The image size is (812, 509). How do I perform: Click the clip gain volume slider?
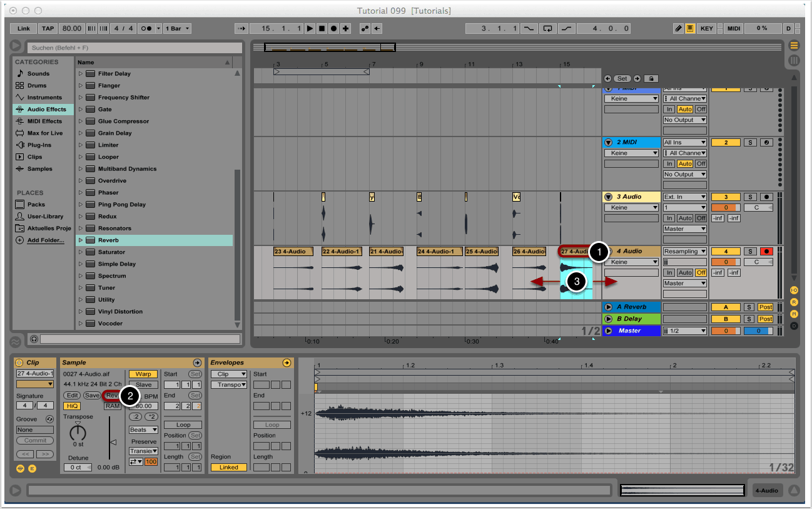(113, 442)
